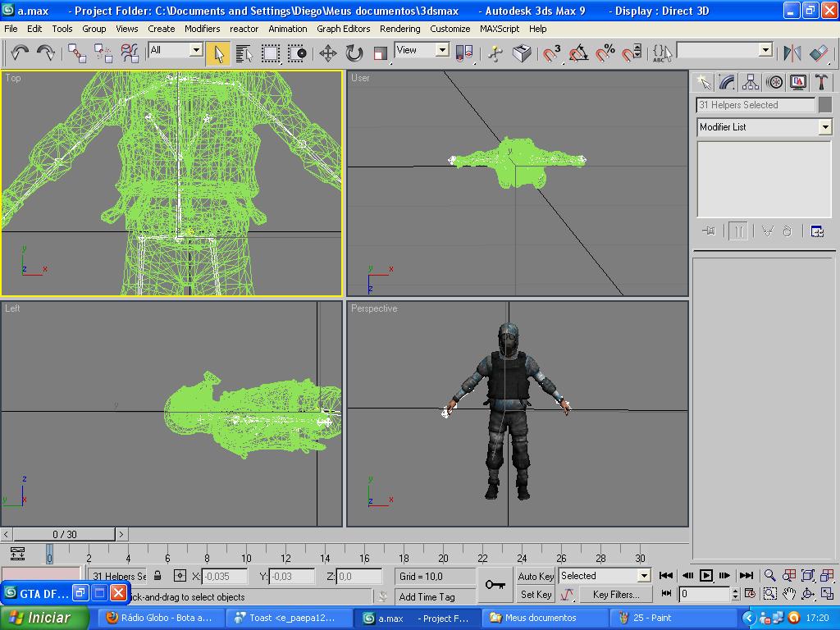Expand the Modifier List dropdown

[x=825, y=127]
